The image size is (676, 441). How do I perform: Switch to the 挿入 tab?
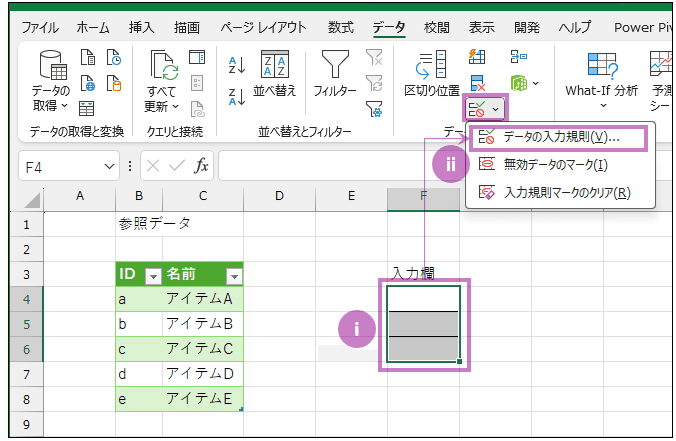click(x=141, y=28)
